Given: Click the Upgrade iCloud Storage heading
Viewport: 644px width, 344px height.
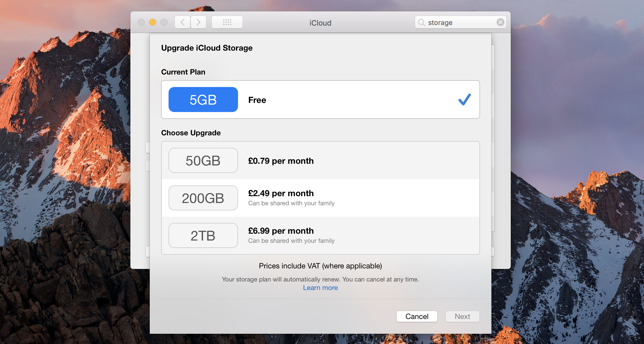Looking at the screenshot, I should pos(207,48).
